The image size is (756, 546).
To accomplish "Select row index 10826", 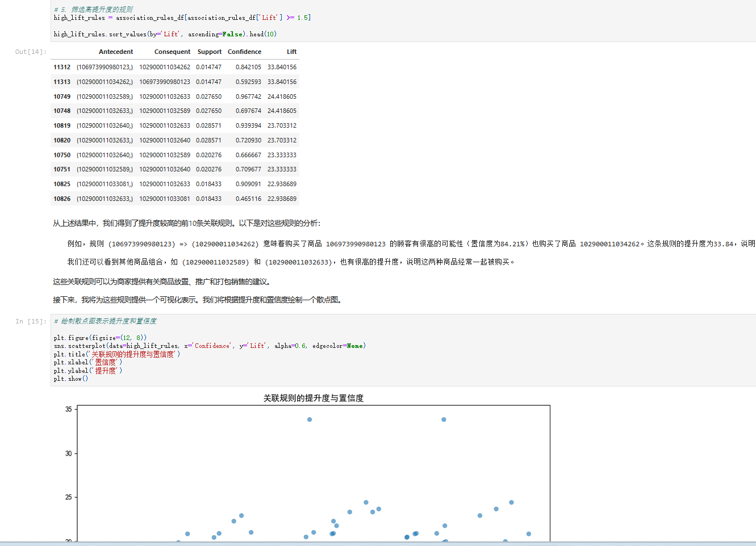I will pos(62,199).
